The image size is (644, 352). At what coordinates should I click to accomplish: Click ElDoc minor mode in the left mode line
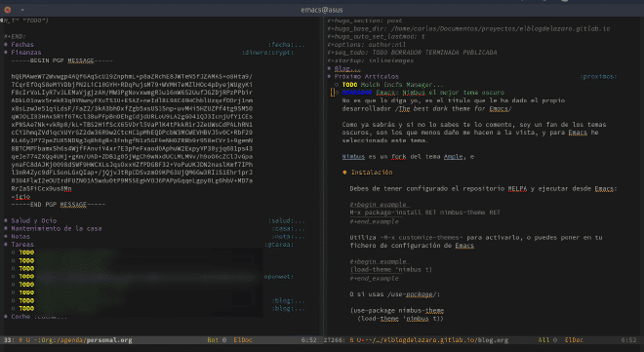pos(243,340)
